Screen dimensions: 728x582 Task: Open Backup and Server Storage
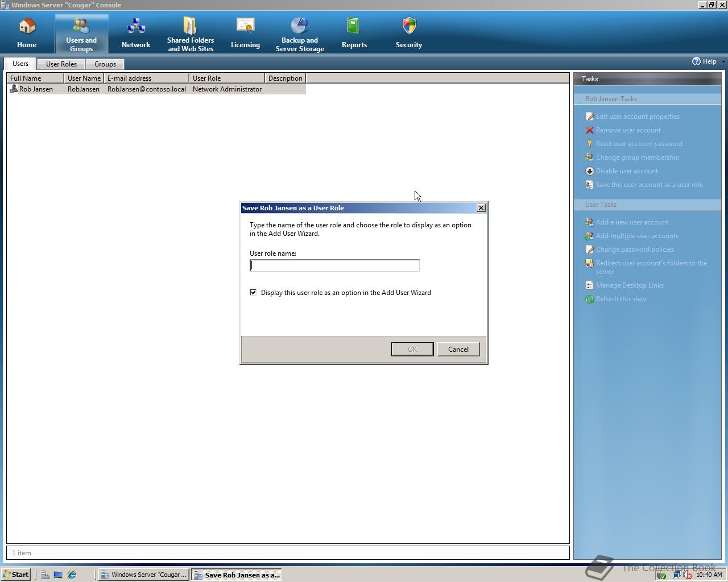300,26
